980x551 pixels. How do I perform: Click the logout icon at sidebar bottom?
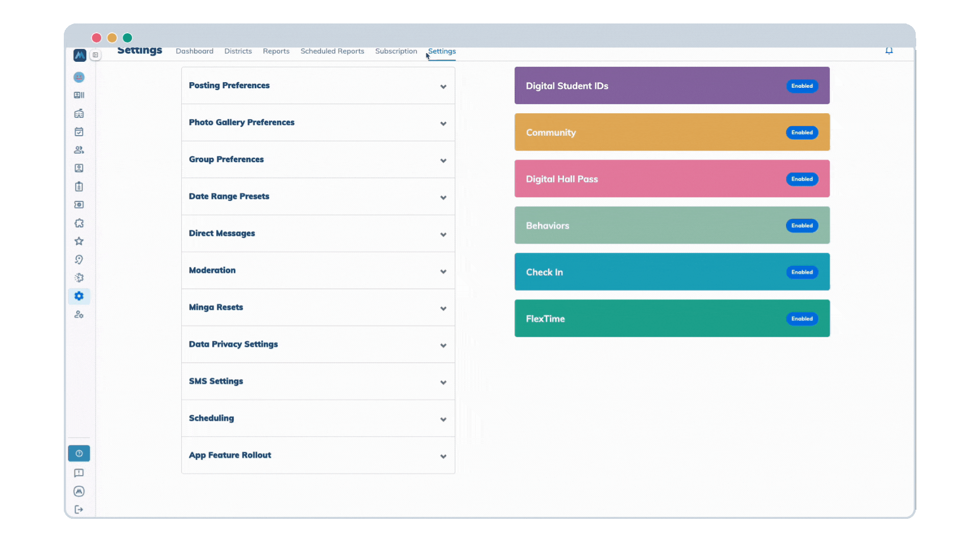[x=79, y=509]
